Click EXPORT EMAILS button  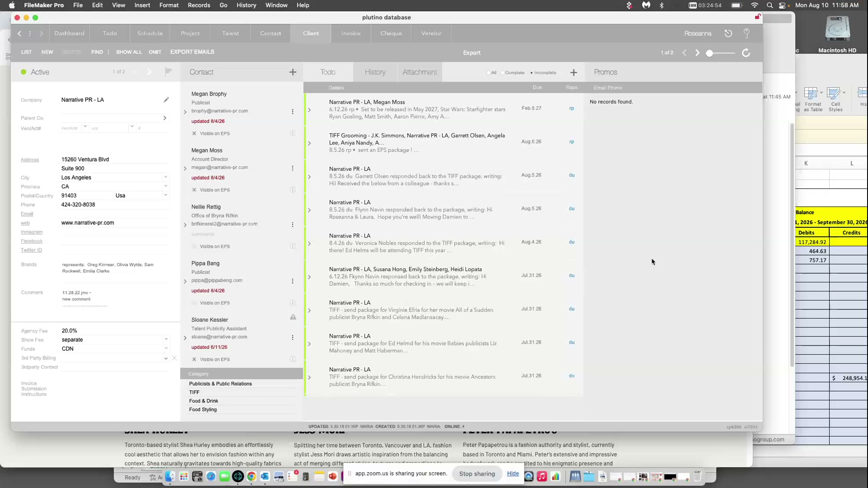[x=192, y=52]
